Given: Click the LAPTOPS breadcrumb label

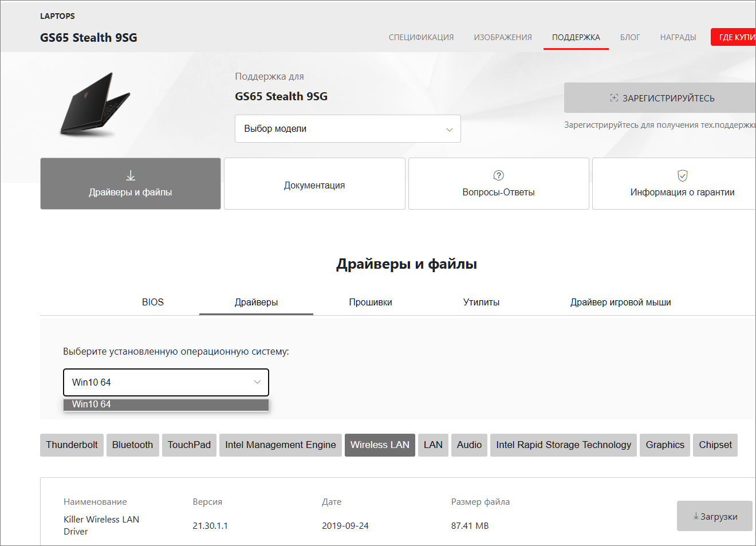Looking at the screenshot, I should tap(57, 16).
